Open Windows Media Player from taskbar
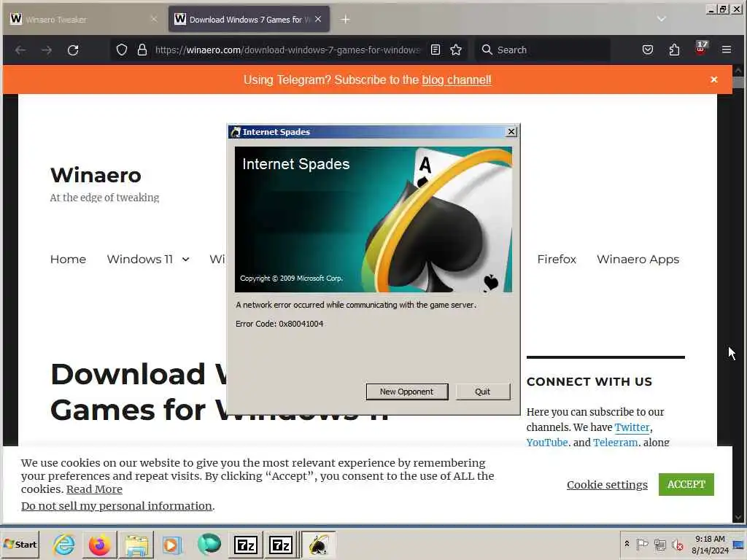 click(171, 544)
